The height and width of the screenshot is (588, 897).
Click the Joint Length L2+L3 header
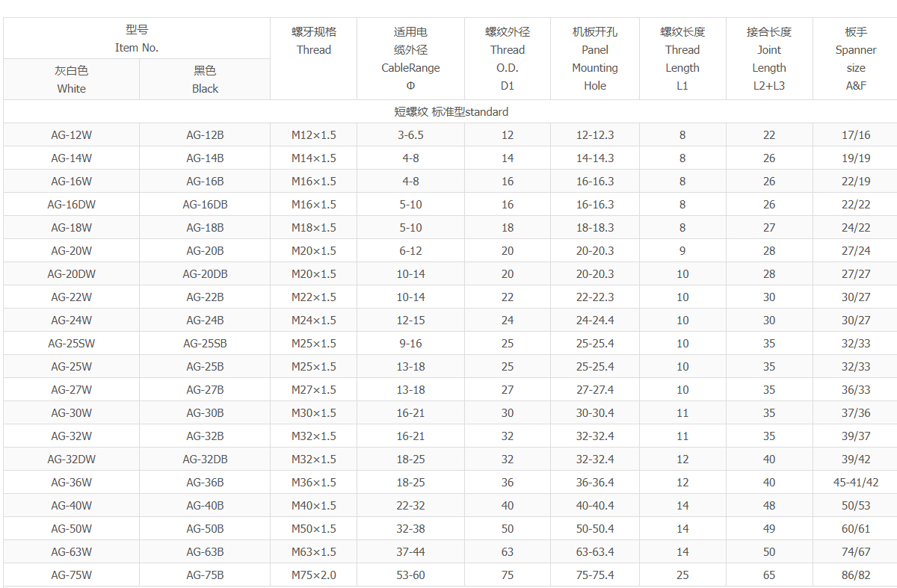click(x=768, y=59)
